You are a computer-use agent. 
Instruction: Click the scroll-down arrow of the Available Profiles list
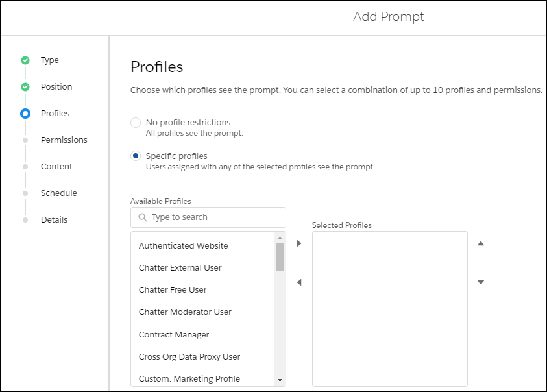[280, 380]
